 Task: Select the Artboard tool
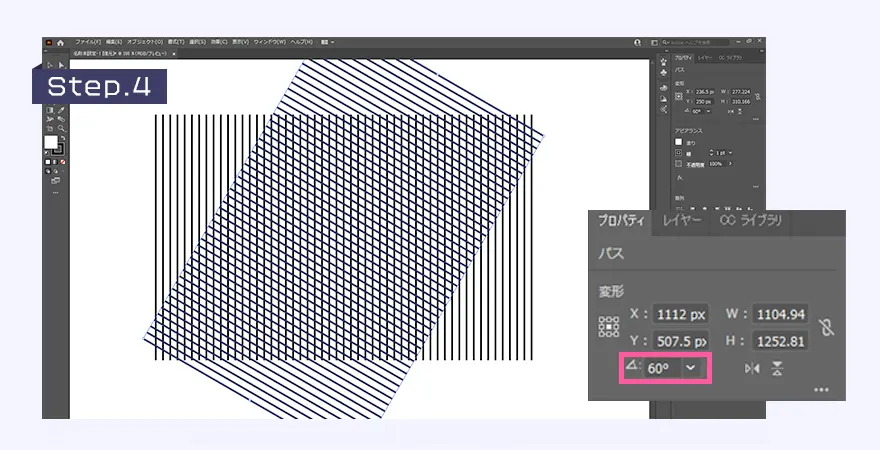click(49, 128)
